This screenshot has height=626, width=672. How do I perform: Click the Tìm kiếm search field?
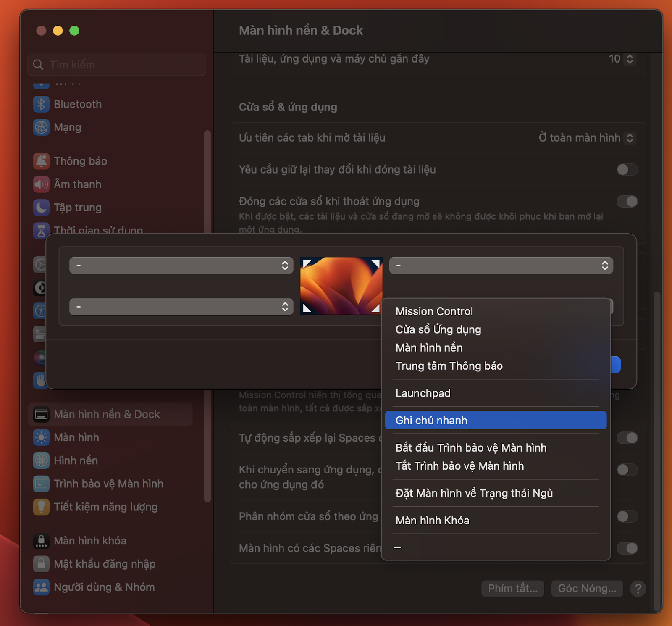pos(122,65)
